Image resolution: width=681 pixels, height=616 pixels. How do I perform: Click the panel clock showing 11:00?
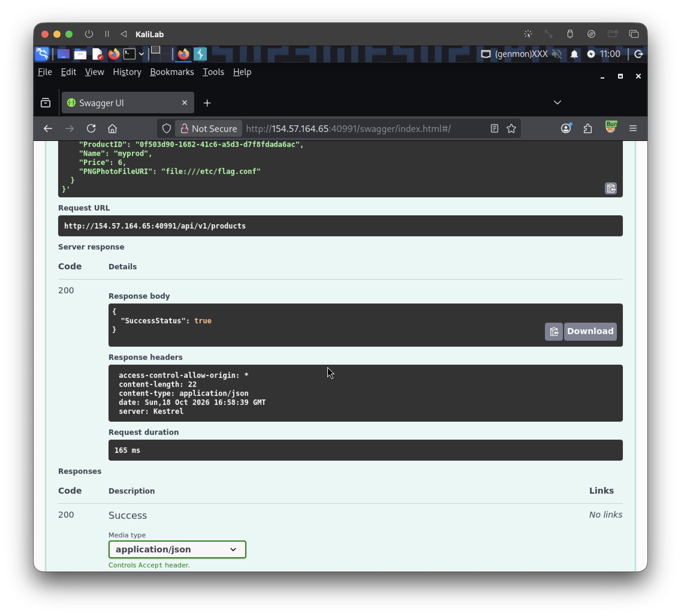point(610,54)
